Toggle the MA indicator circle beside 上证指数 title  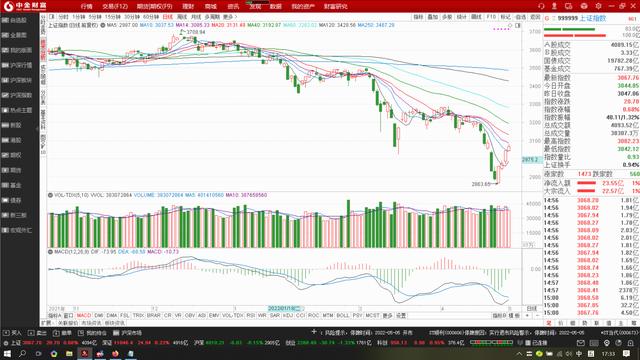[103, 25]
